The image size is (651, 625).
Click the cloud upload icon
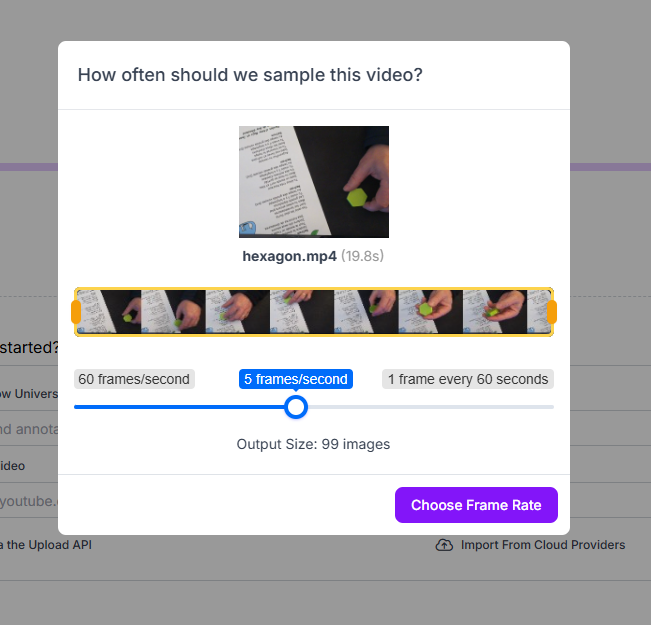pos(444,545)
